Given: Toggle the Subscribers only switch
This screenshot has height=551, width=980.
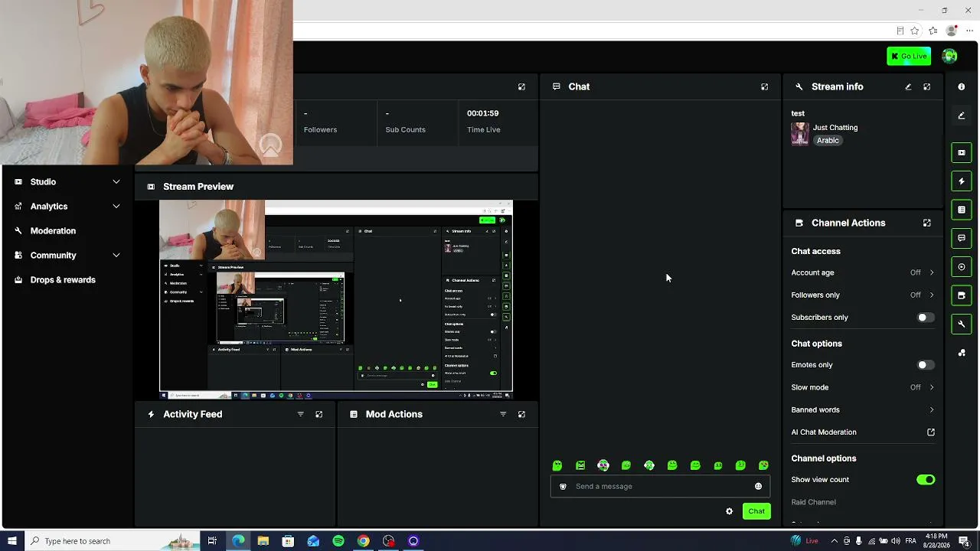Looking at the screenshot, I should [x=926, y=318].
